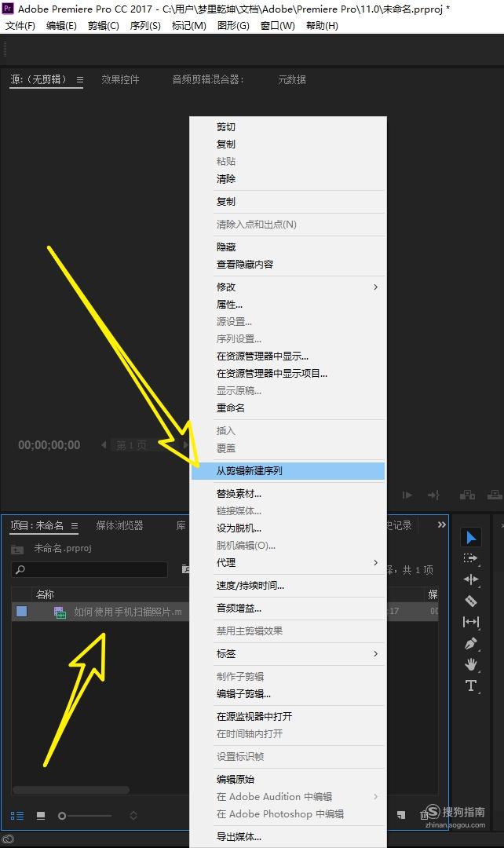The height and width of the screenshot is (848, 504).
Task: Select the Razor tool
Action: pos(471,601)
